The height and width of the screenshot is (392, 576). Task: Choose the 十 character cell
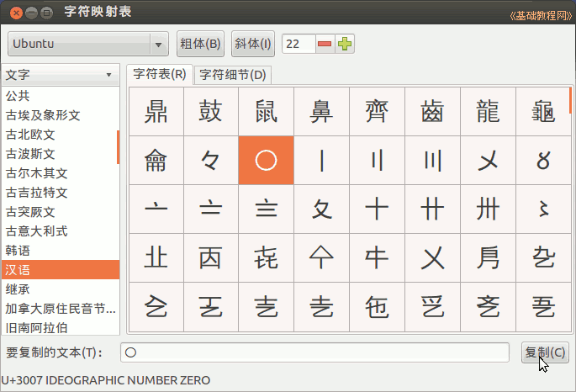377,209
